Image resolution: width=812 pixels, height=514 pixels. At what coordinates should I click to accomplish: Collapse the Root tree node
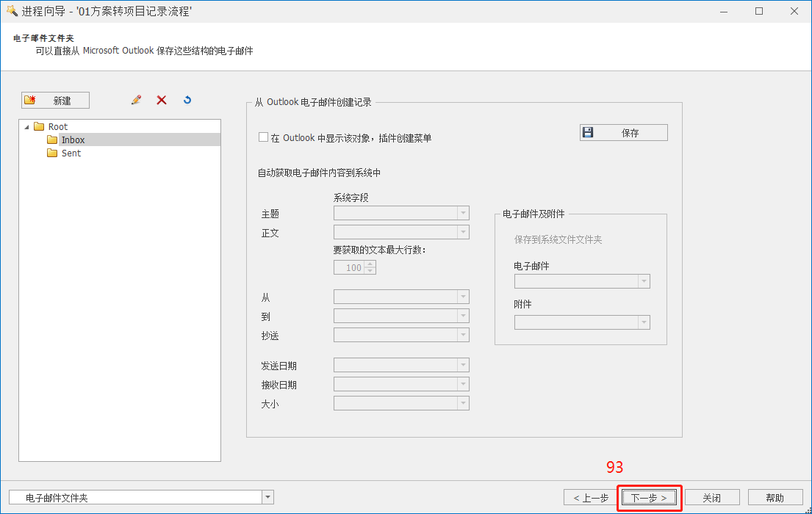coord(27,126)
